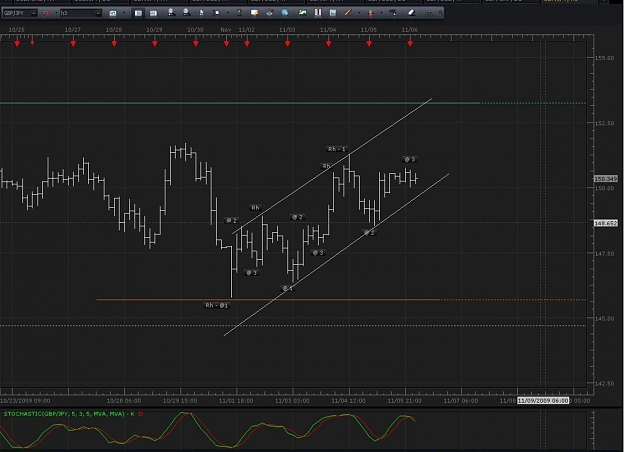Screen dimensions: 625x452
Task: Click the 'Rh - 1' chart label
Action: point(337,149)
